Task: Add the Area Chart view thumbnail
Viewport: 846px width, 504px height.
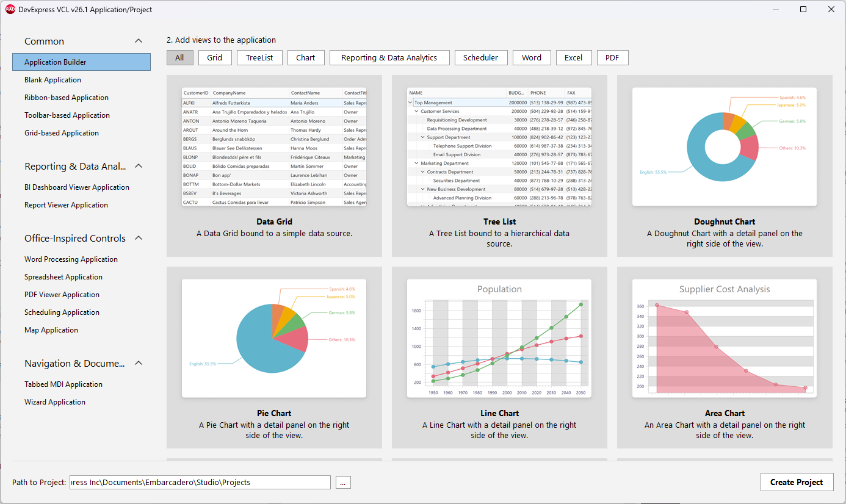Action: point(725,338)
